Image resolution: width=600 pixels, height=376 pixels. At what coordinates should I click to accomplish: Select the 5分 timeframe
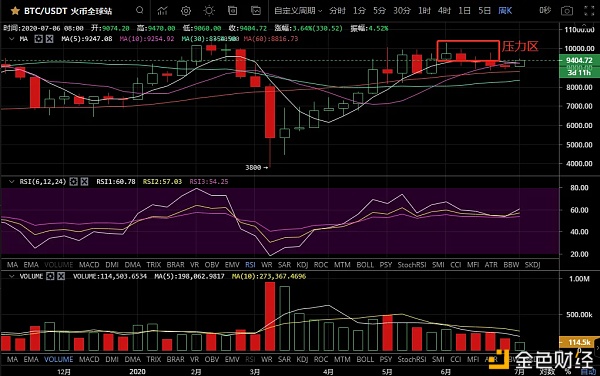pos(379,11)
